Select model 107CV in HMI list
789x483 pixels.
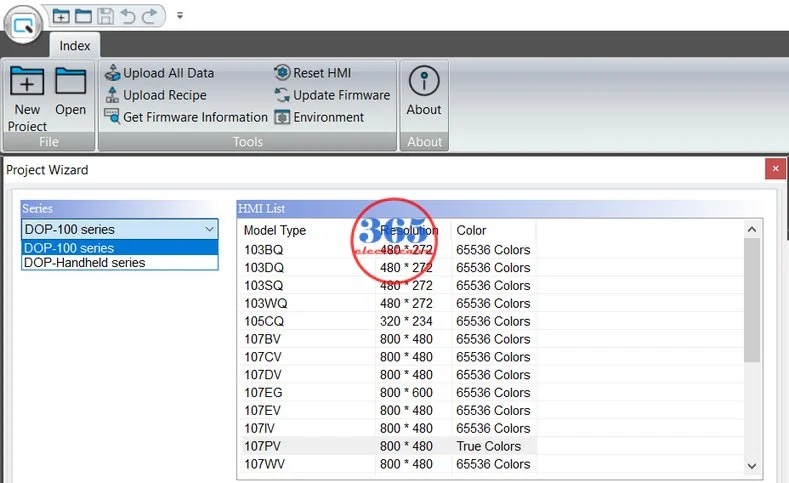tap(263, 357)
